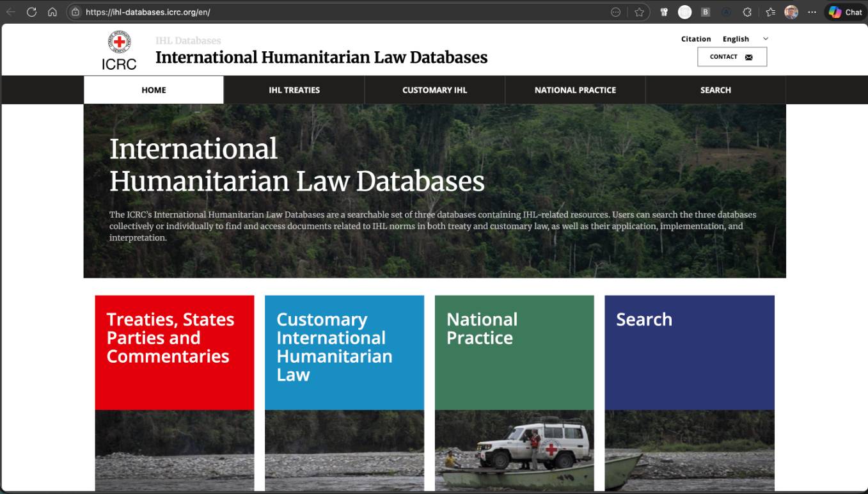Open the favorites list icon
This screenshot has height=494, width=868.
click(x=770, y=12)
